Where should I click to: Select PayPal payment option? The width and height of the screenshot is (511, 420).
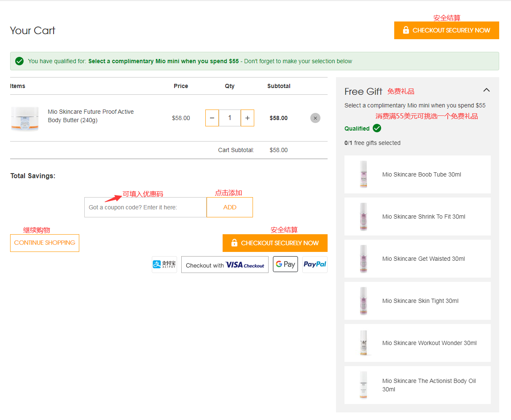pos(315,265)
